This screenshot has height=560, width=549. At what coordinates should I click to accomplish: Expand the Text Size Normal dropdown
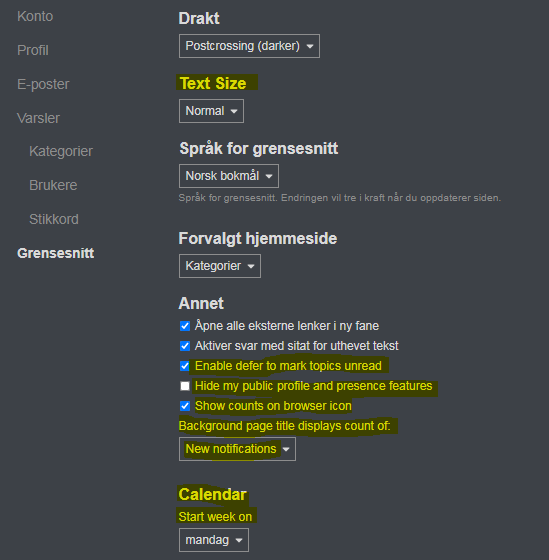(x=211, y=111)
